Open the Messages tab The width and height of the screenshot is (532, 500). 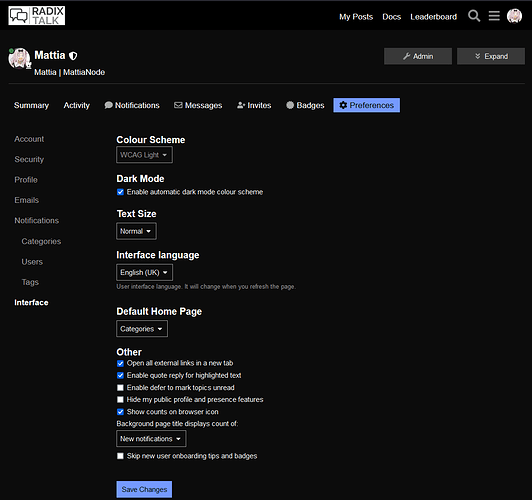pyautogui.click(x=198, y=105)
